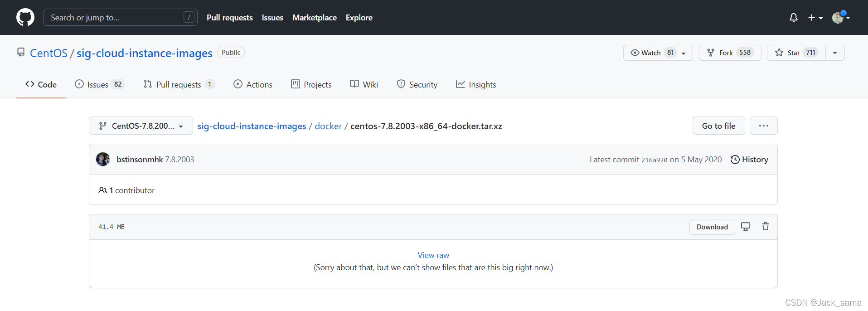Open the user avatar menu

click(x=841, y=17)
